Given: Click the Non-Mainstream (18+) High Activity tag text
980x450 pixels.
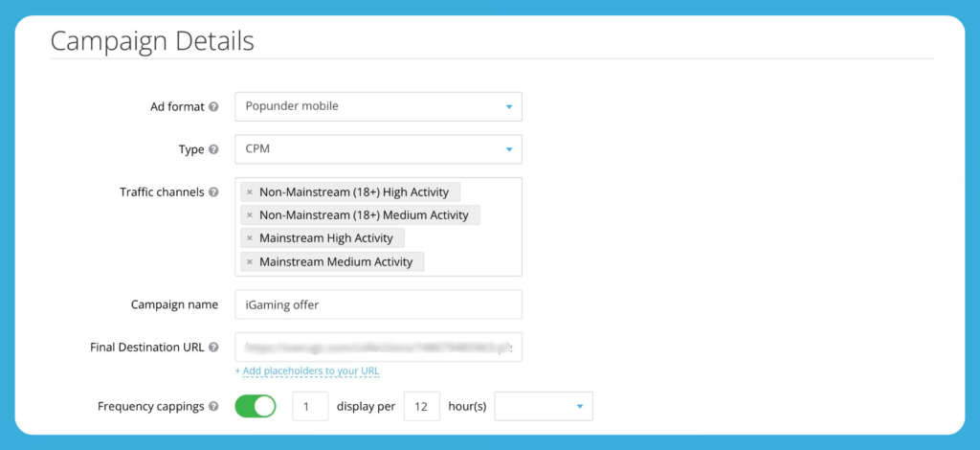Looking at the screenshot, I should coord(354,191).
